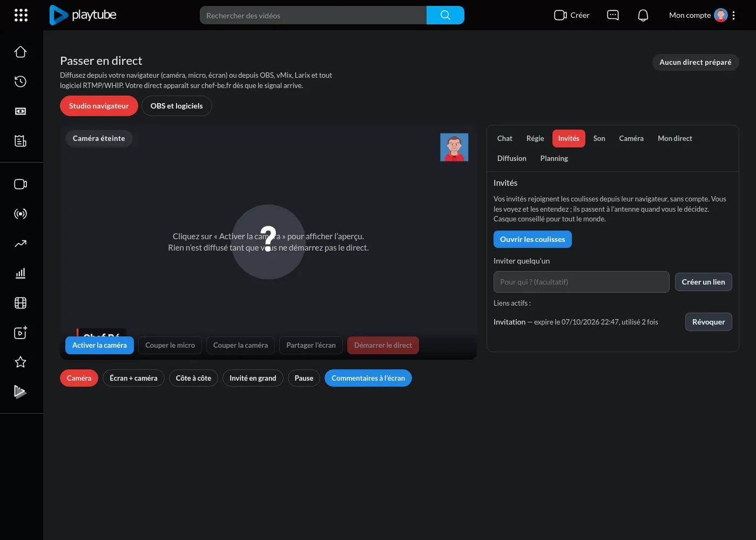Toggle Couper la caméra
Screen dimensions: 756x540
(x=240, y=346)
